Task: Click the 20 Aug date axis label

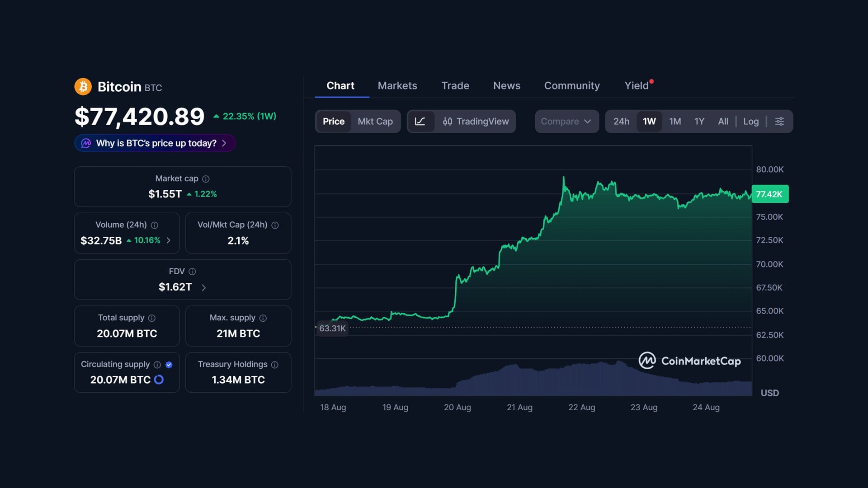Action: click(457, 407)
